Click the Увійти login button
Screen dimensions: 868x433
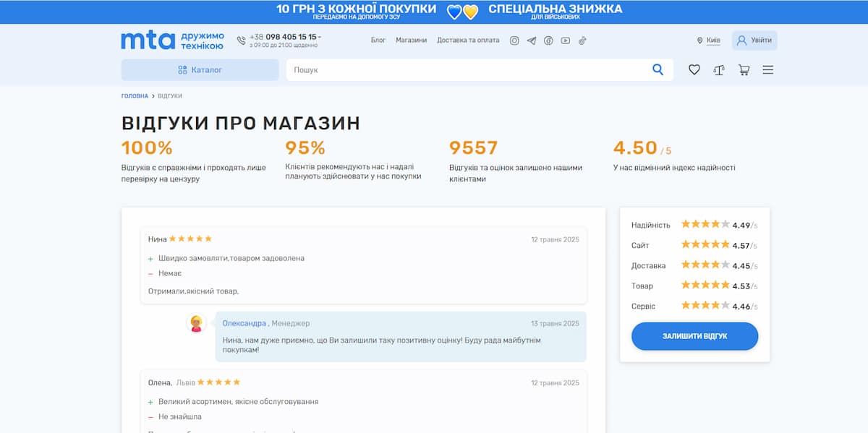(x=754, y=40)
